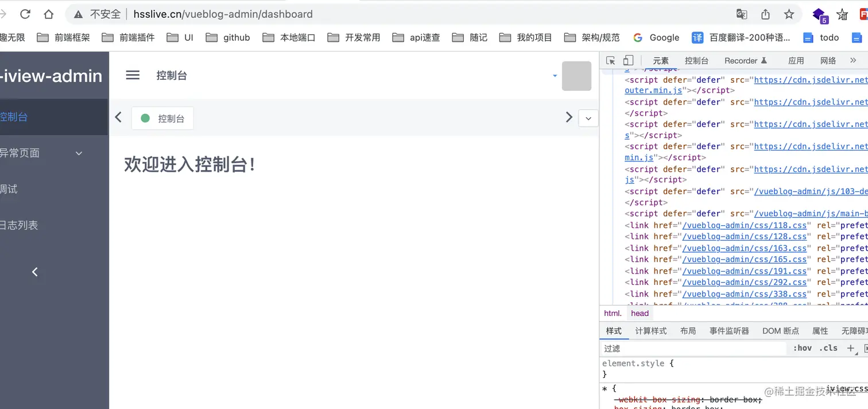Screen dimensions: 868x409
Task: Click the browser address bar URL
Action: pyautogui.click(x=223, y=14)
